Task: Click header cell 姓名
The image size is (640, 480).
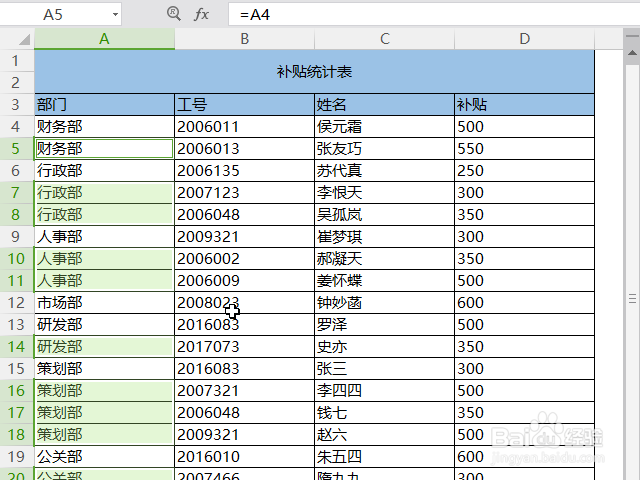Action: [384, 105]
